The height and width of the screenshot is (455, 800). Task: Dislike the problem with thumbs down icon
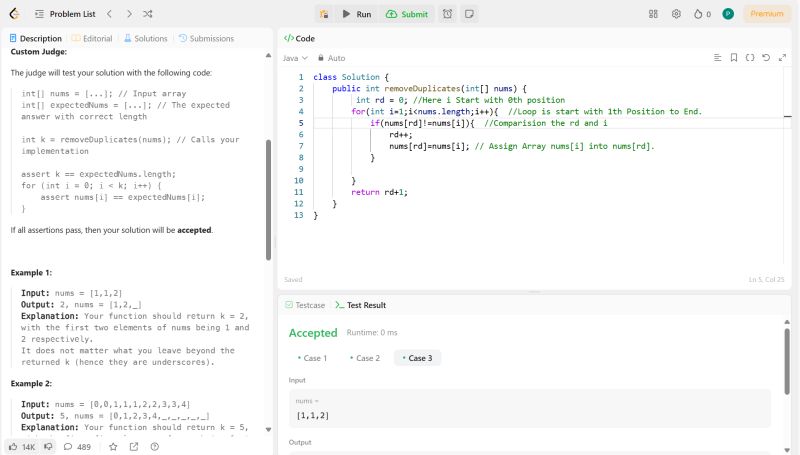pyautogui.click(x=48, y=447)
